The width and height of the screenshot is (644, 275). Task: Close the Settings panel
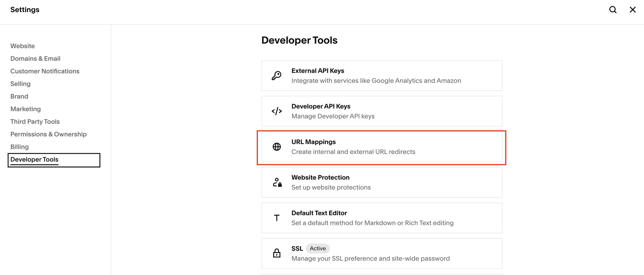(633, 10)
